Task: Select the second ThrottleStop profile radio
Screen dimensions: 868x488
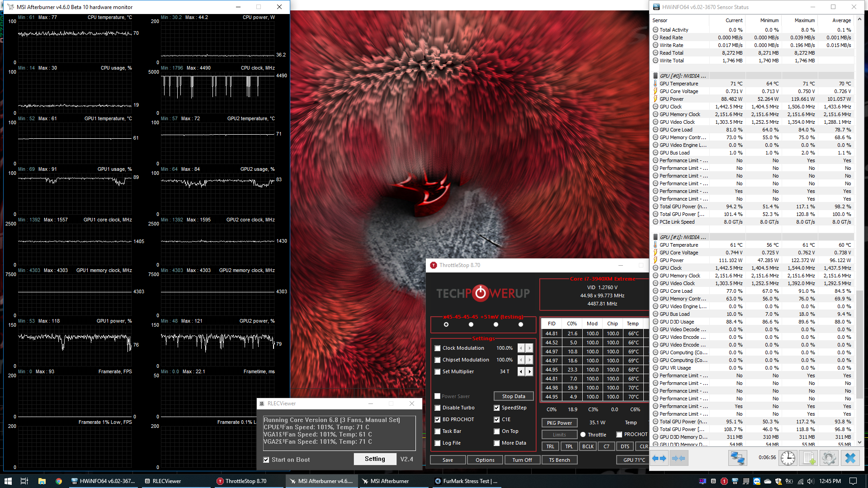Action: pyautogui.click(x=471, y=324)
